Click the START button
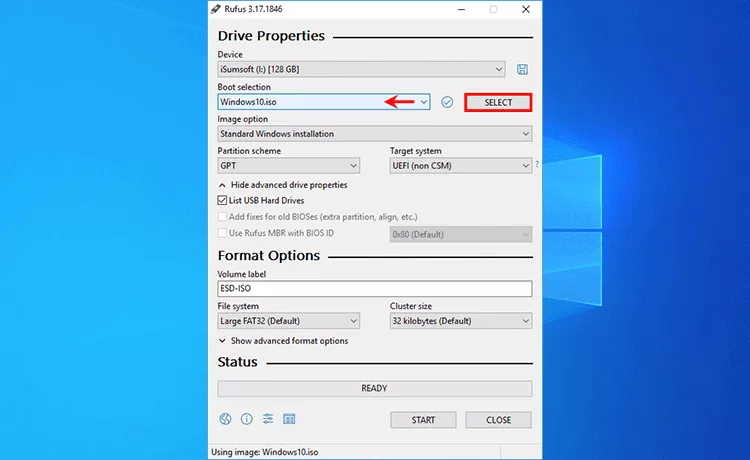Viewport: 750px width, 460px height. tap(423, 420)
